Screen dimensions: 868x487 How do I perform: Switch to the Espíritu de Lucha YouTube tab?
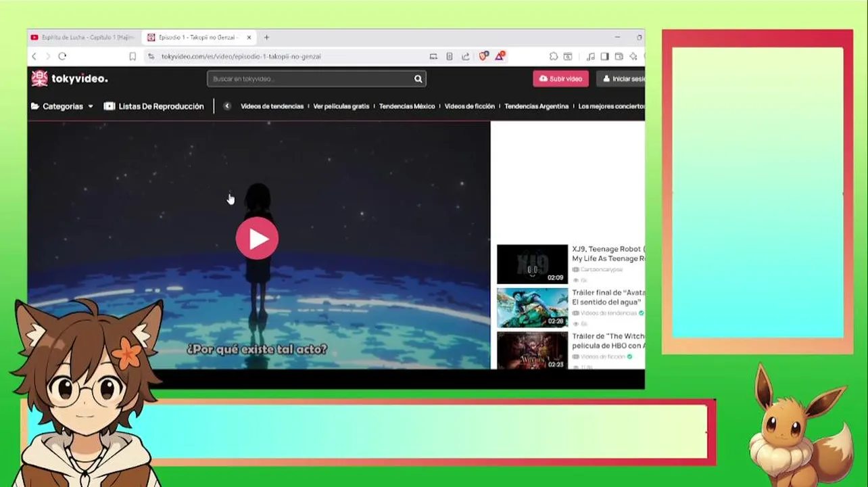click(84, 37)
